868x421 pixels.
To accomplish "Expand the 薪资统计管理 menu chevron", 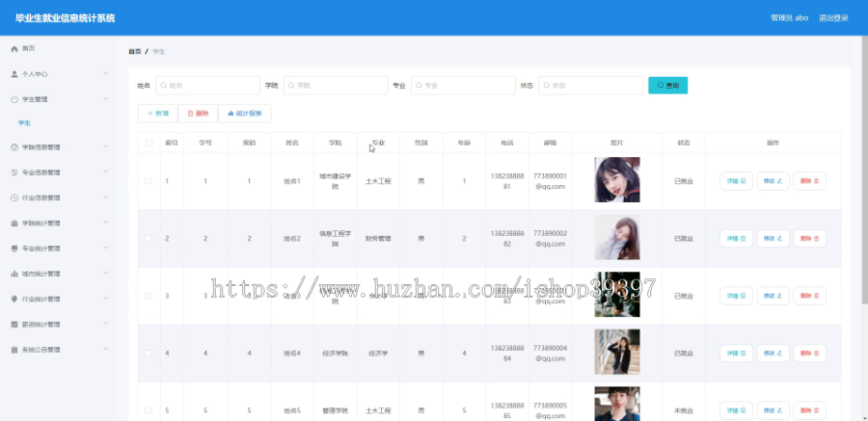I will (x=106, y=325).
